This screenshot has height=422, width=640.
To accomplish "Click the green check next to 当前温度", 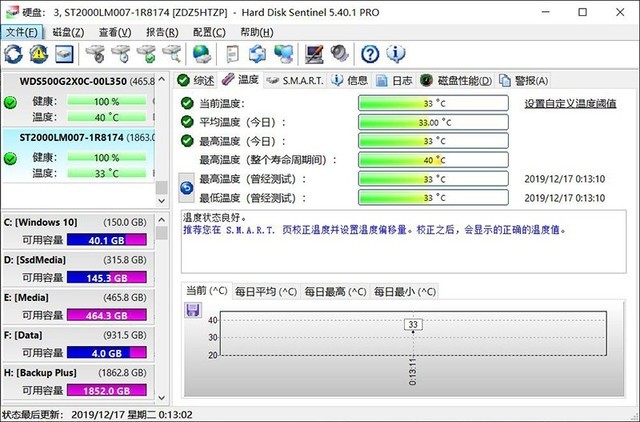I will pos(187,103).
